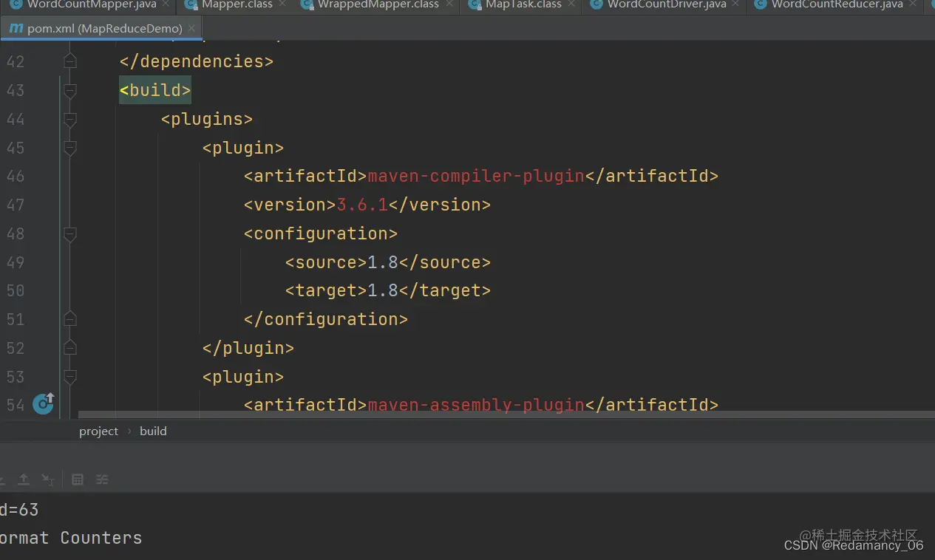Click the version value '3.6.1'
The image size is (935, 560).
[362, 205]
